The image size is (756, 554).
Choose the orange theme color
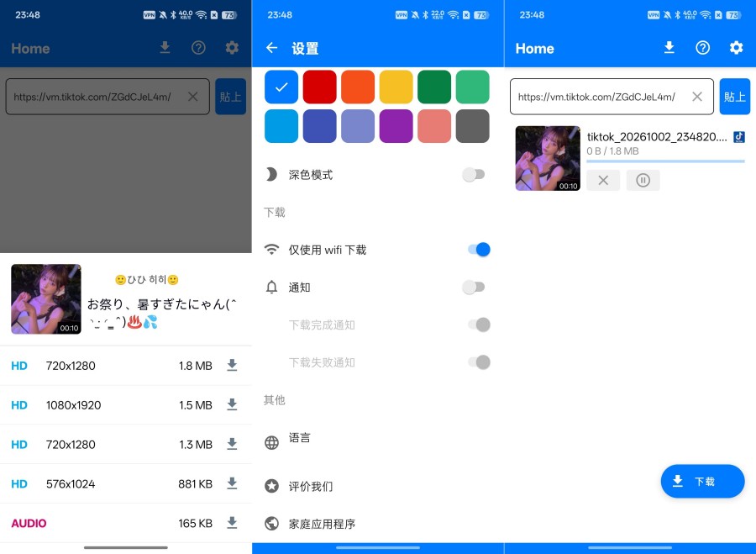click(x=358, y=87)
